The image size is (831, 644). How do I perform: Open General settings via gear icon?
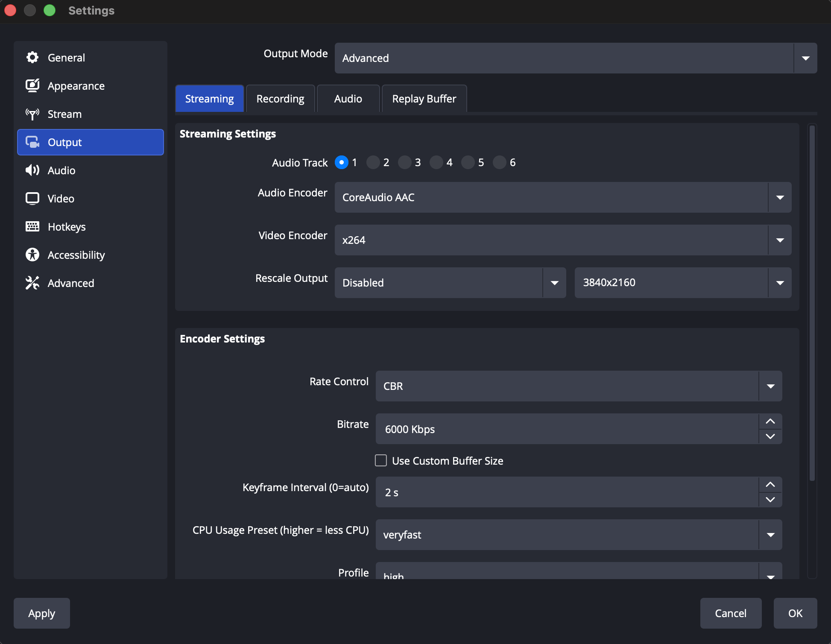click(x=32, y=57)
